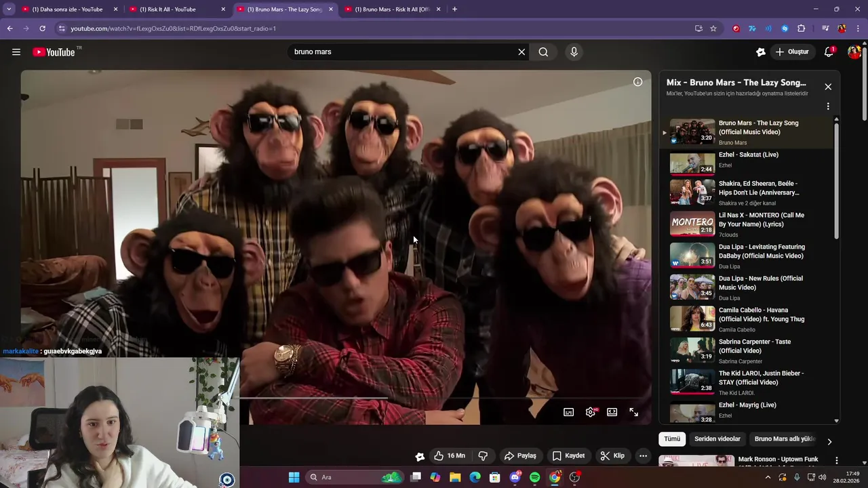Select the Bruno Mars adlı yükle chip

[x=784, y=439]
